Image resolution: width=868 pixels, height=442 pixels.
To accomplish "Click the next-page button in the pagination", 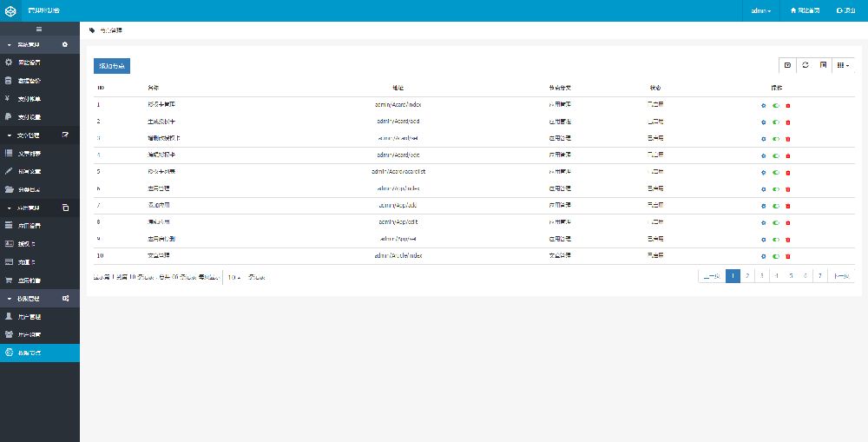I will (841, 276).
